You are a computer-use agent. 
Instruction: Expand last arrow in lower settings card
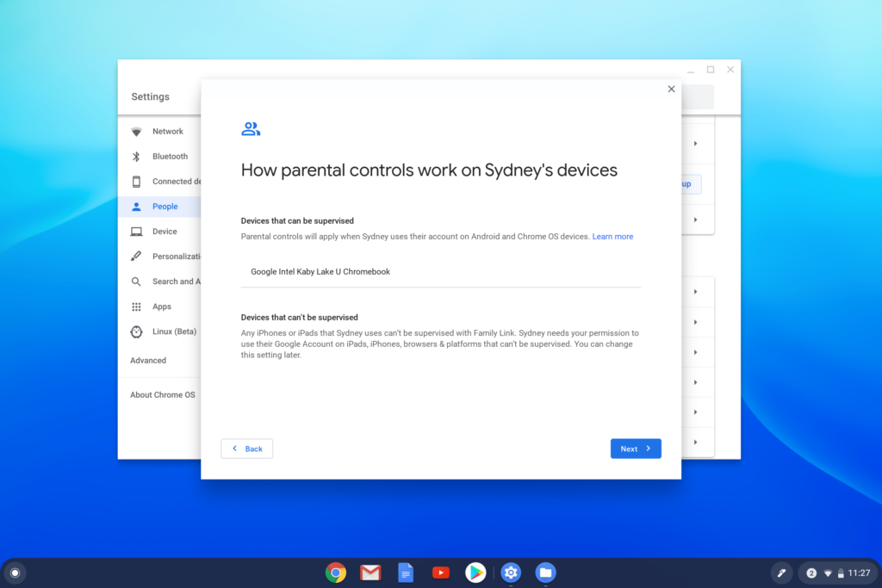point(696,443)
